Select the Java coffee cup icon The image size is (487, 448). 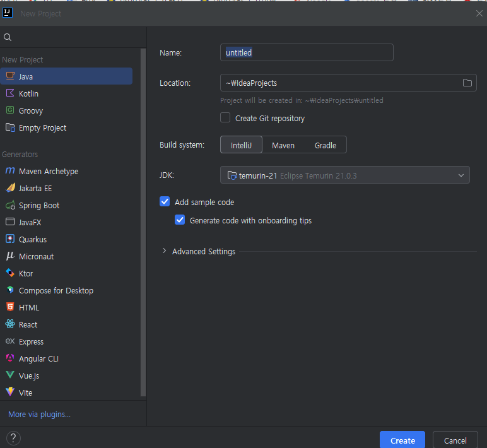(x=10, y=76)
